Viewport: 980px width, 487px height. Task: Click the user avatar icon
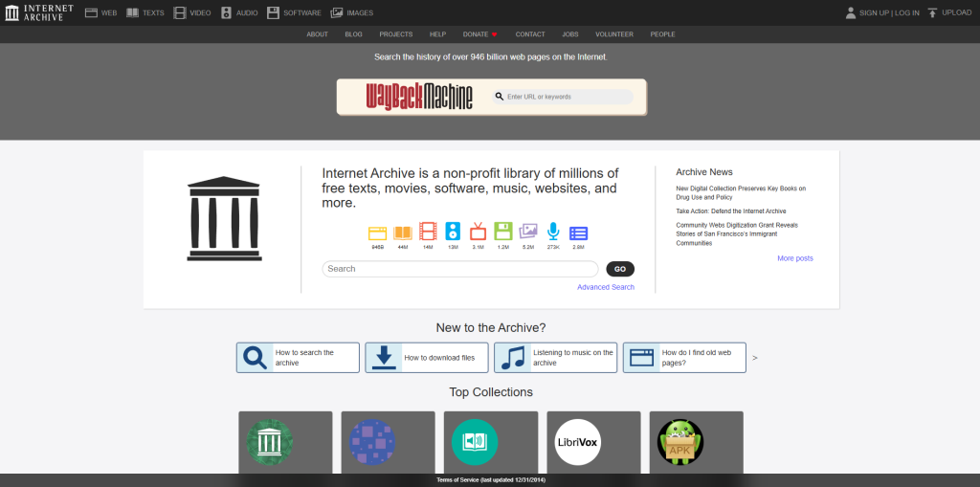pyautogui.click(x=851, y=12)
